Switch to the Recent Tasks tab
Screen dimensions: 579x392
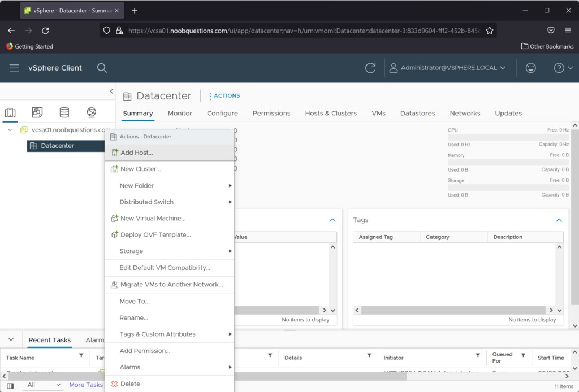(x=50, y=340)
